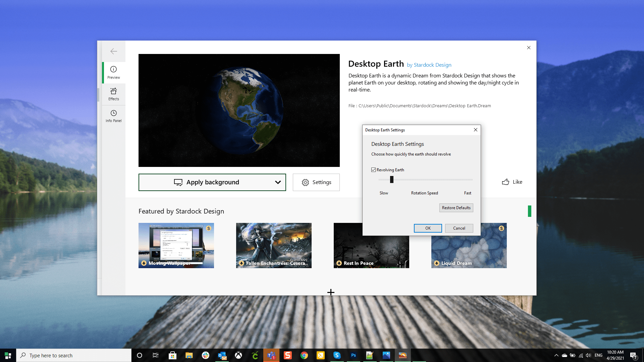Navigate back using the back arrow
This screenshot has height=362, width=644.
coord(114,51)
